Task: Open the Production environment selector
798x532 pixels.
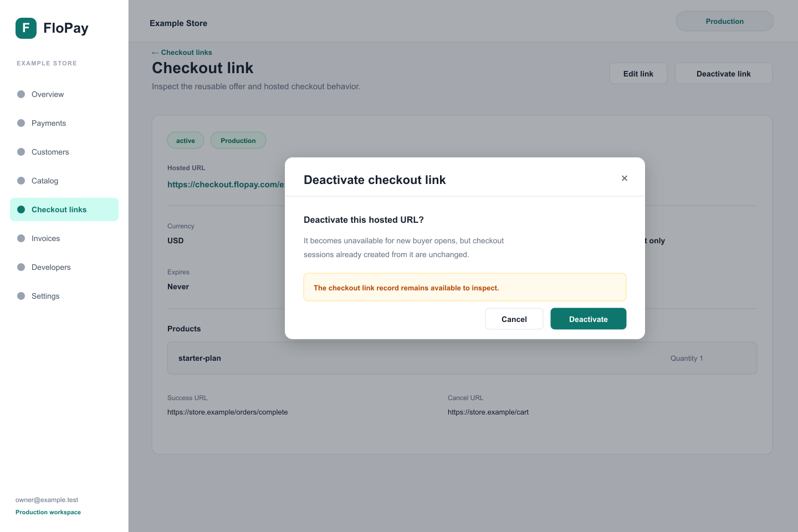Action: tap(725, 21)
